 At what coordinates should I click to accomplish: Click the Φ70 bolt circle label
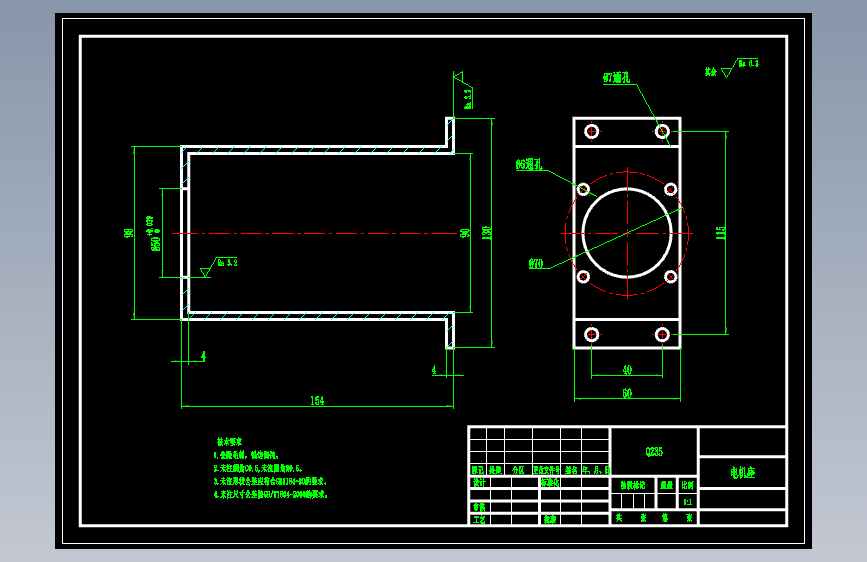tap(536, 263)
